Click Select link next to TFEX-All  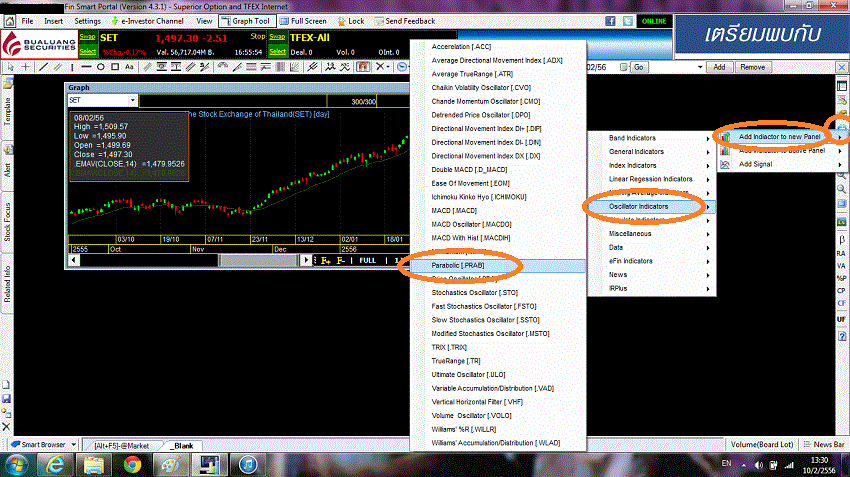click(x=277, y=51)
